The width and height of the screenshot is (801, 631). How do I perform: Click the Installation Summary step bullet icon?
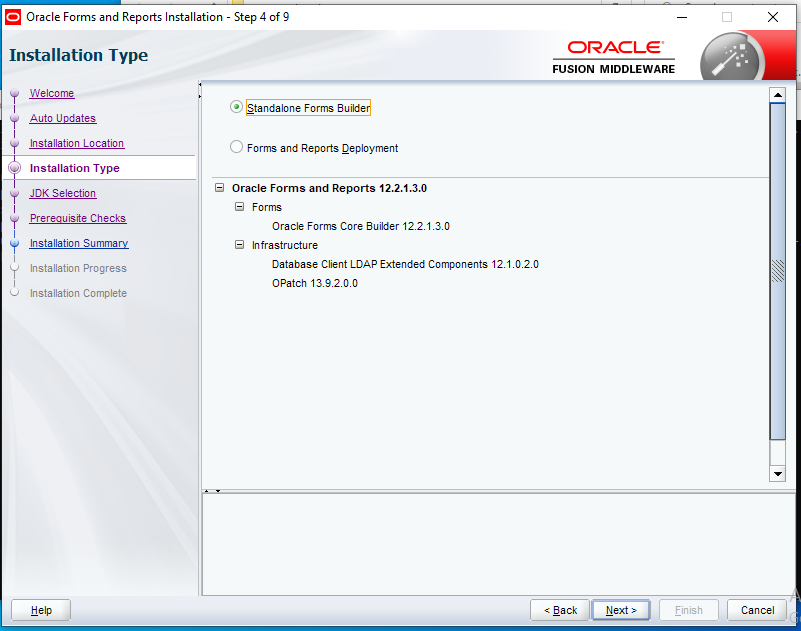click(14, 244)
